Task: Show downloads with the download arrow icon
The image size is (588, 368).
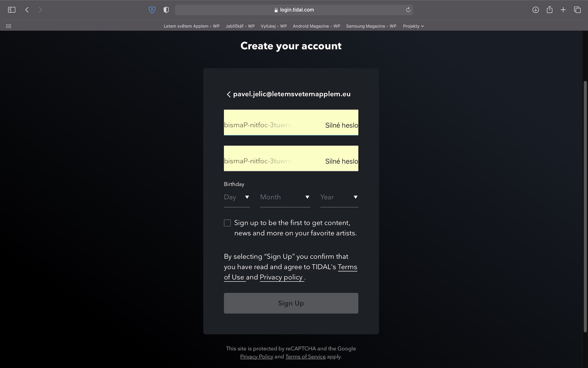Action: (536, 10)
